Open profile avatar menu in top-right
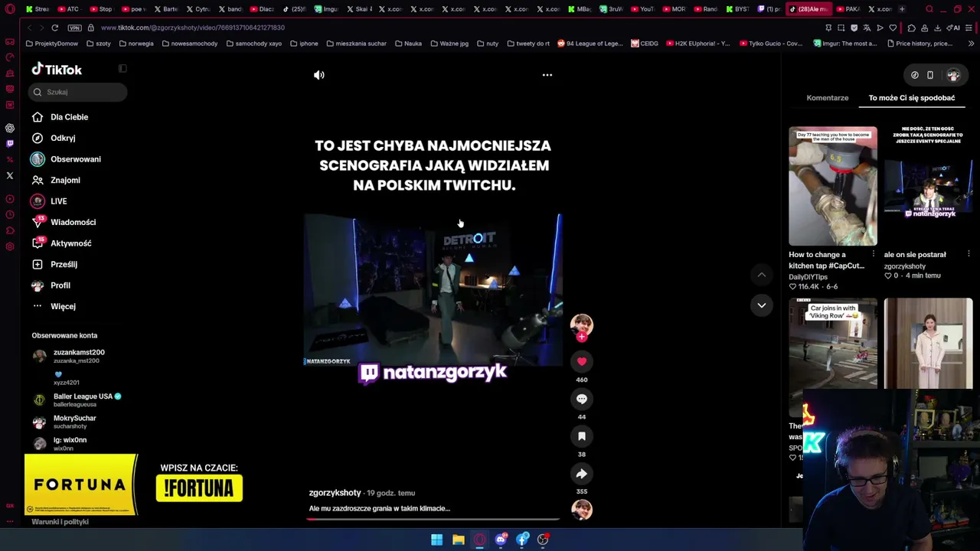 pyautogui.click(x=953, y=75)
